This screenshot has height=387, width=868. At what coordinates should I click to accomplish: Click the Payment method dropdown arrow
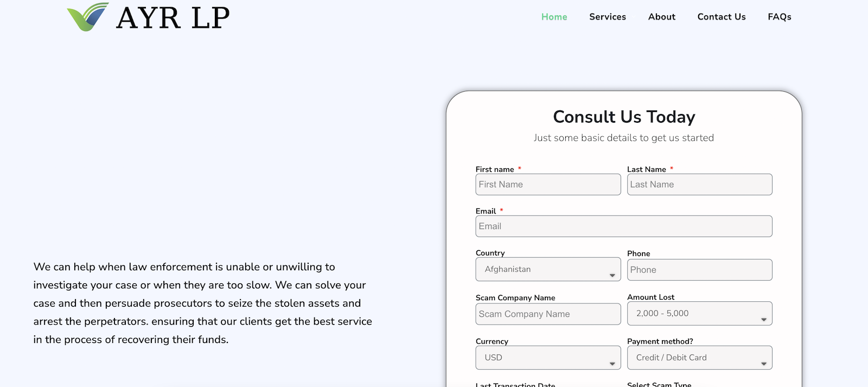click(x=763, y=364)
